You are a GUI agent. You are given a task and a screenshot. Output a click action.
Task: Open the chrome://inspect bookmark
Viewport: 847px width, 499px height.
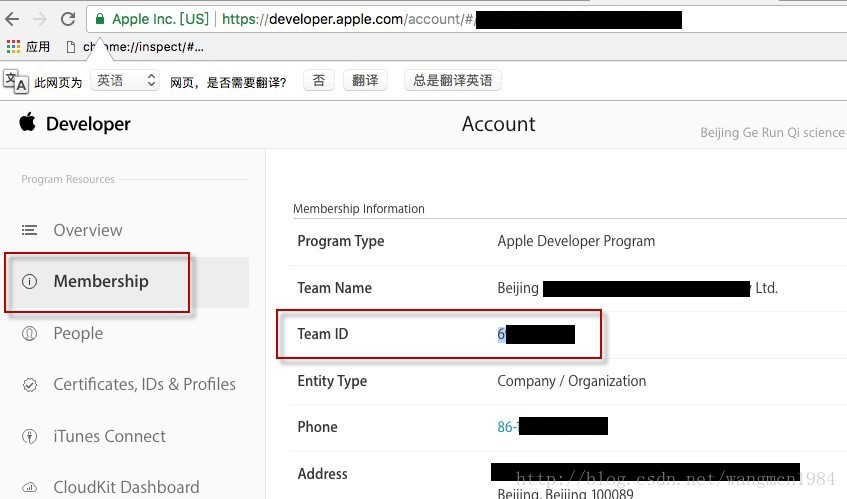(x=135, y=47)
